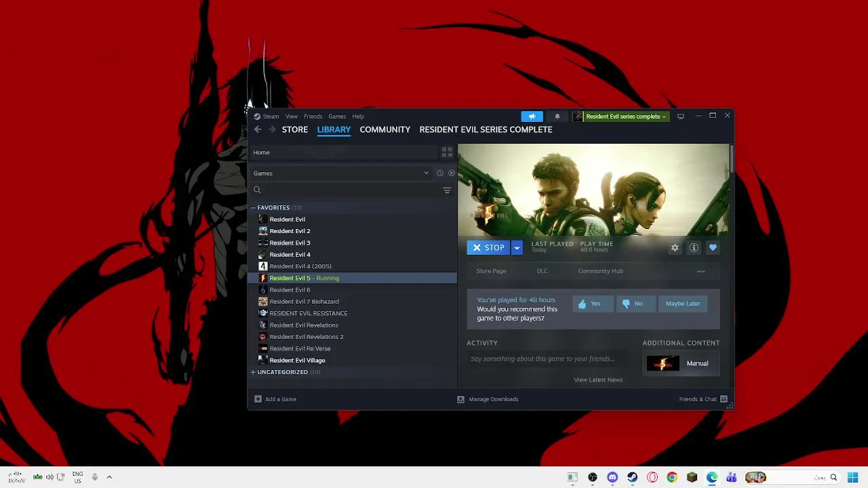Switch to the COMMUNITY tab
868x488 pixels.
tap(385, 129)
